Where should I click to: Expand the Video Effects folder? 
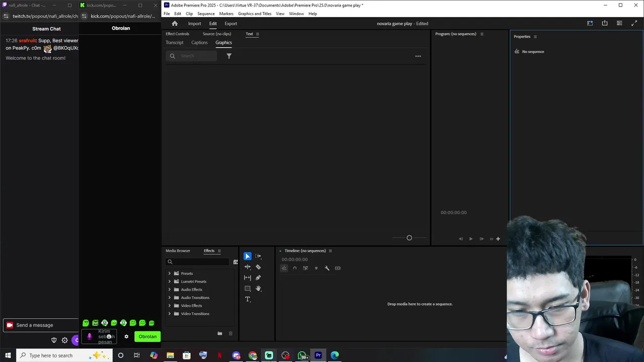170,306
